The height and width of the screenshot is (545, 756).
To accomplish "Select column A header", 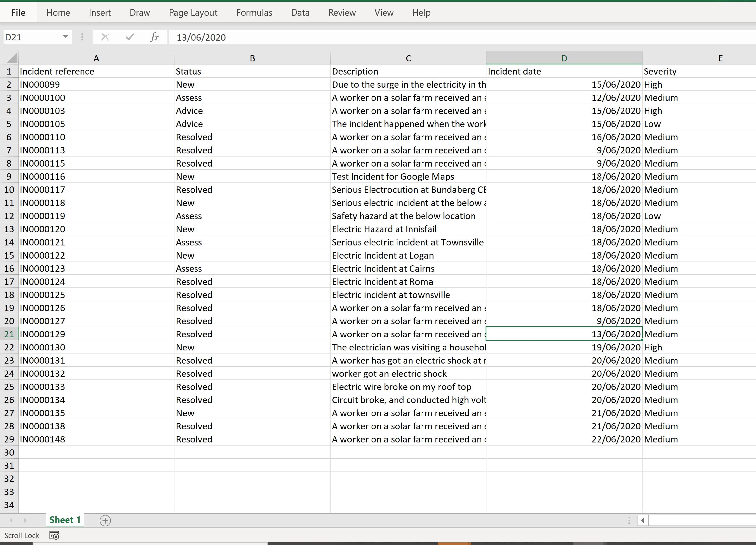I will click(x=96, y=58).
